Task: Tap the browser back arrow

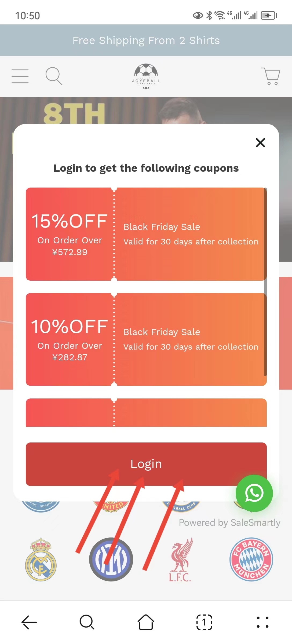Action: (x=29, y=622)
